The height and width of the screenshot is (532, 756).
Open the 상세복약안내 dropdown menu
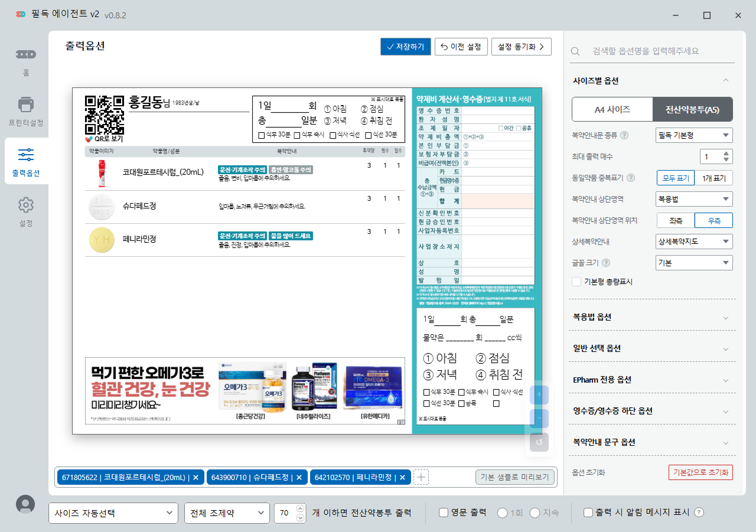click(693, 241)
